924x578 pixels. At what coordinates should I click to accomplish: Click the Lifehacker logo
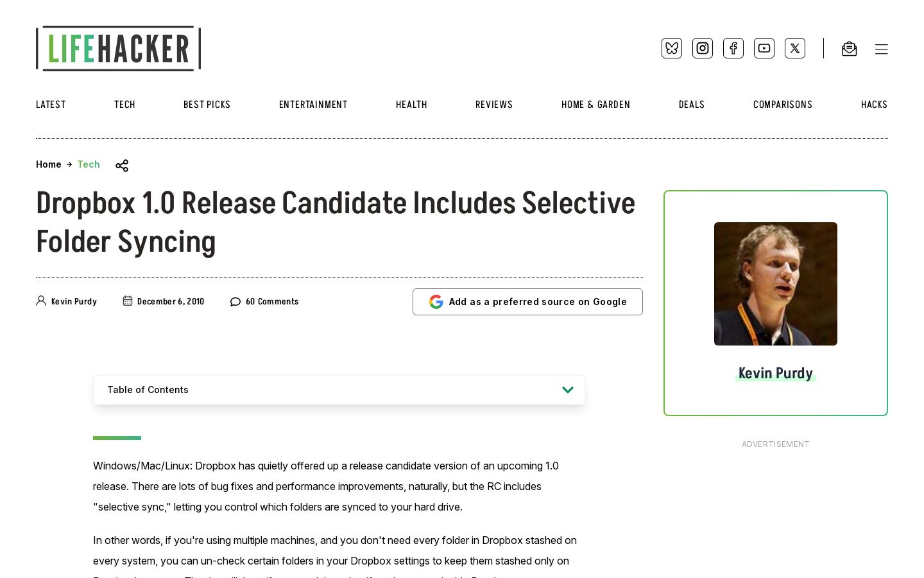click(x=119, y=48)
